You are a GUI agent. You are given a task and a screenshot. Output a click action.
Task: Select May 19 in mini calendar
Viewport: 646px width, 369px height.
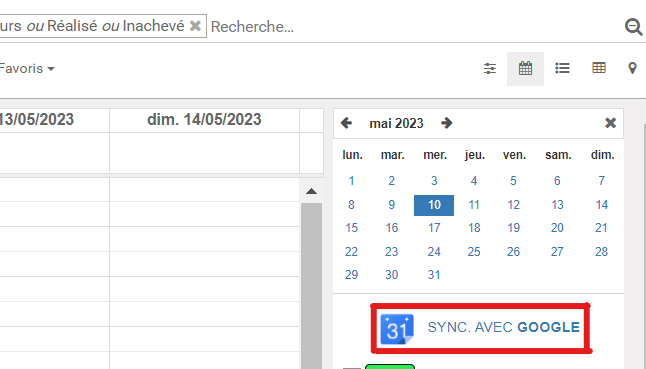[x=513, y=228]
